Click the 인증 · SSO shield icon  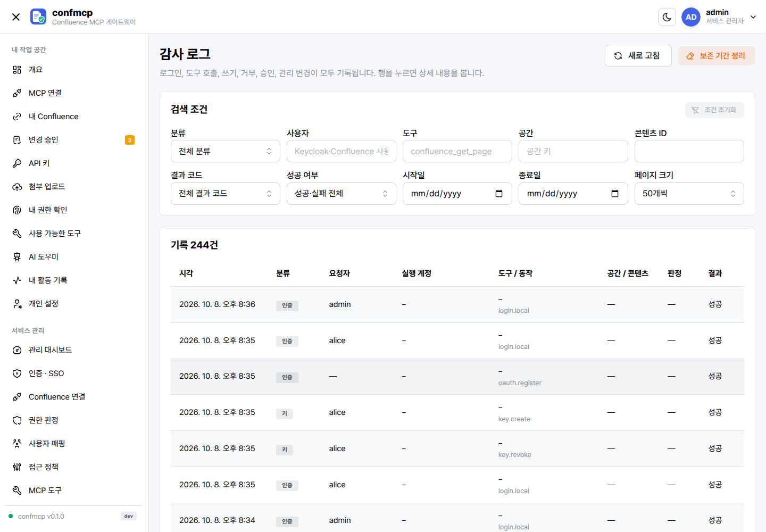pyautogui.click(x=17, y=373)
